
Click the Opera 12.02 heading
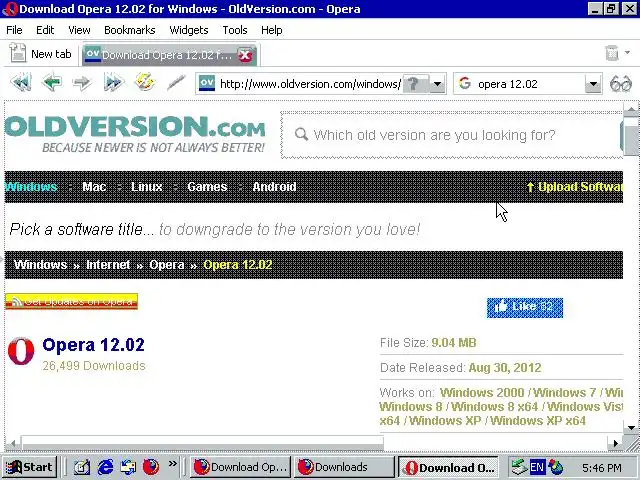click(x=93, y=345)
